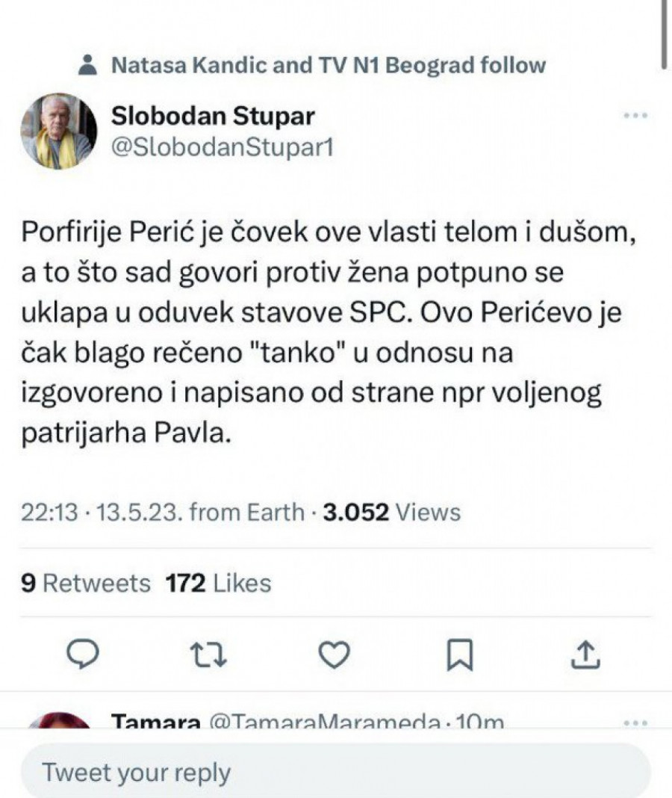This screenshot has width=672, height=798.
Task: Show the 172 Likes list
Action: click(x=218, y=583)
